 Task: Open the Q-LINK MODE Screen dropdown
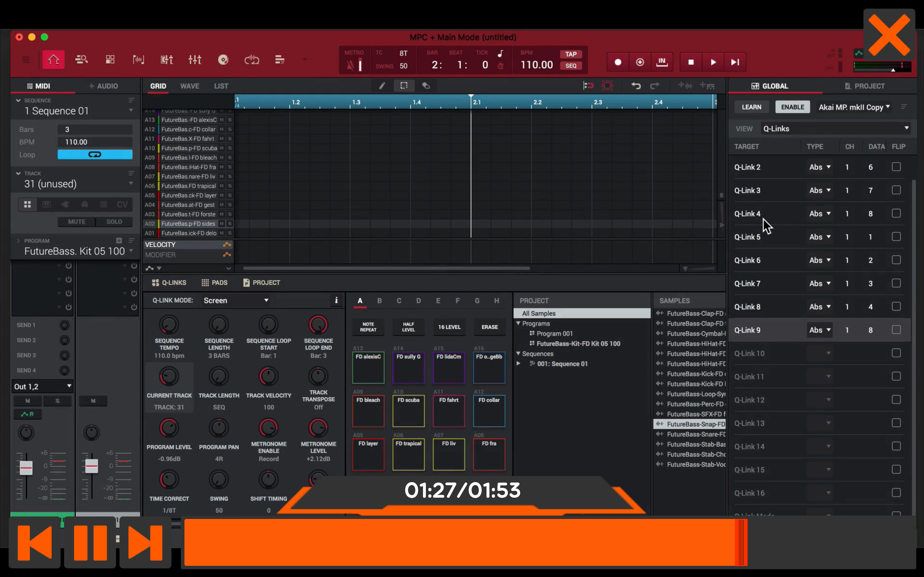[236, 300]
